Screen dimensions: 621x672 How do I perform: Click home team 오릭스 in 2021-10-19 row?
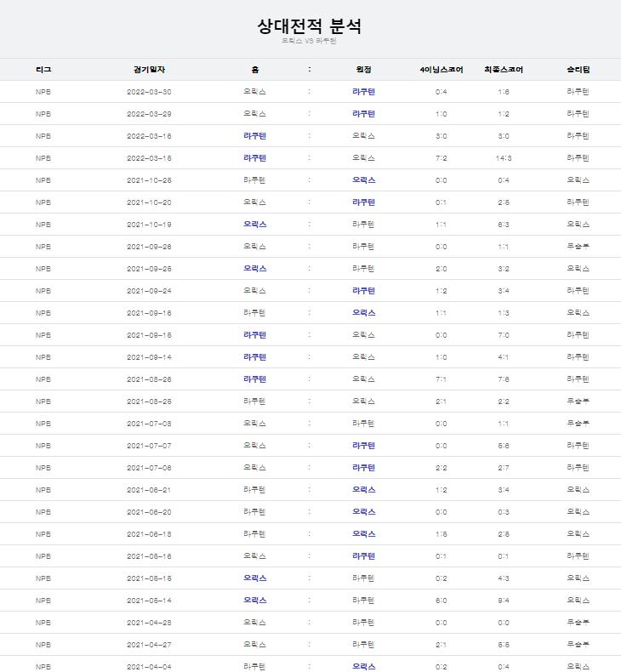pos(255,225)
